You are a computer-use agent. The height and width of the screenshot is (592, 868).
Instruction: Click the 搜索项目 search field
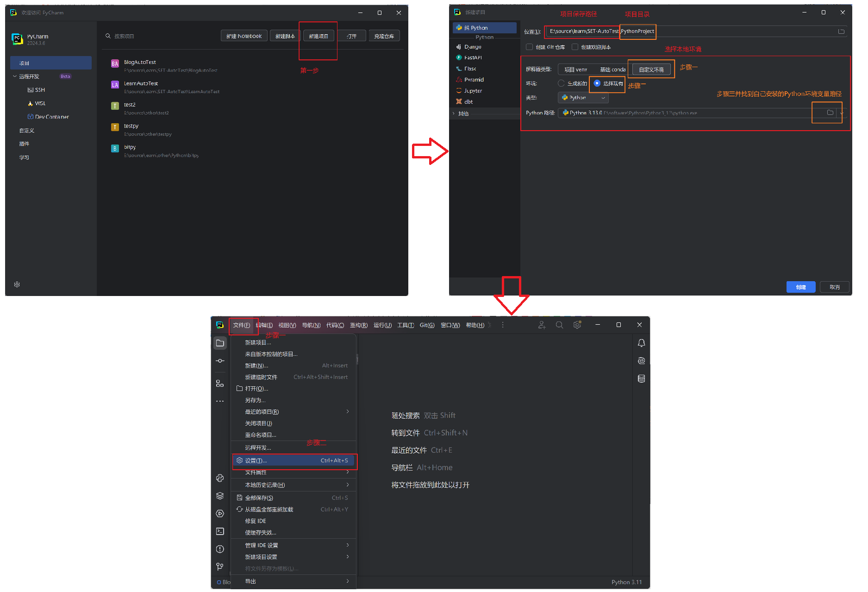(124, 36)
